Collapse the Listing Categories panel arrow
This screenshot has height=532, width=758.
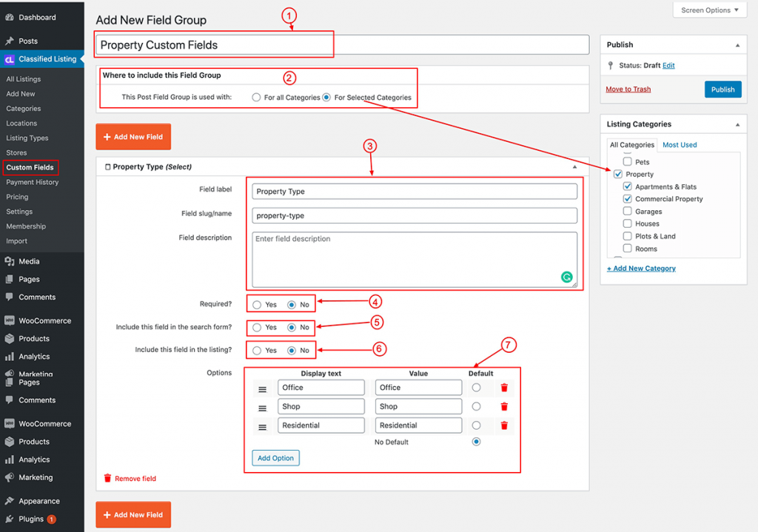click(x=738, y=124)
